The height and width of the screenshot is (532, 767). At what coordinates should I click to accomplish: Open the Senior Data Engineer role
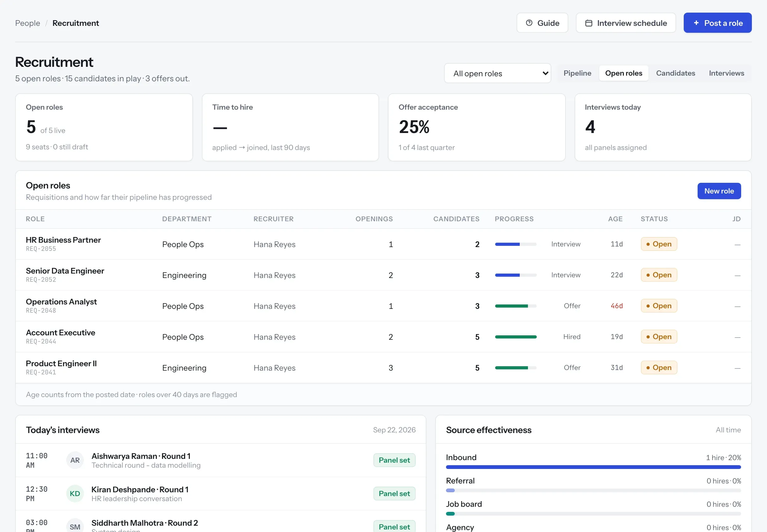[65, 271]
